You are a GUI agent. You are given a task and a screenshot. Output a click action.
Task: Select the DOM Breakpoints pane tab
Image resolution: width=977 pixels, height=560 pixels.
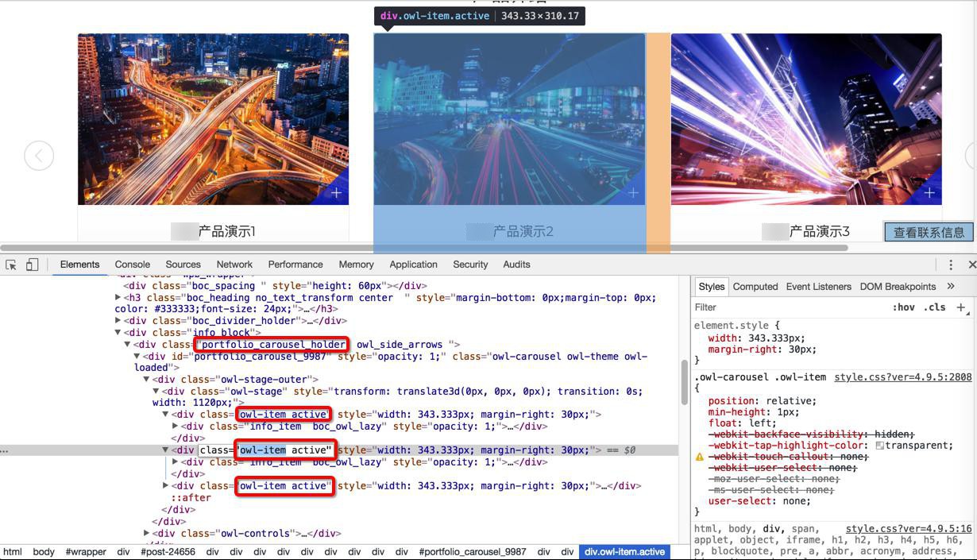click(x=898, y=286)
